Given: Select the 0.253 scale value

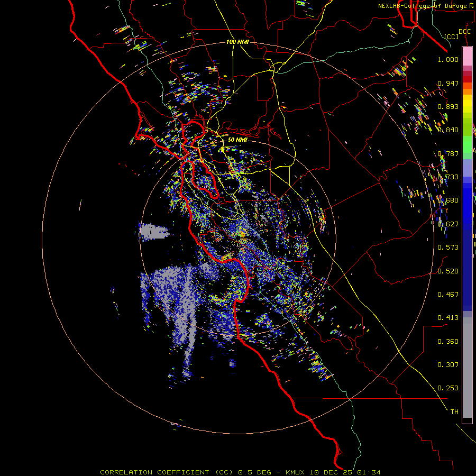Looking at the screenshot, I should [x=448, y=388].
